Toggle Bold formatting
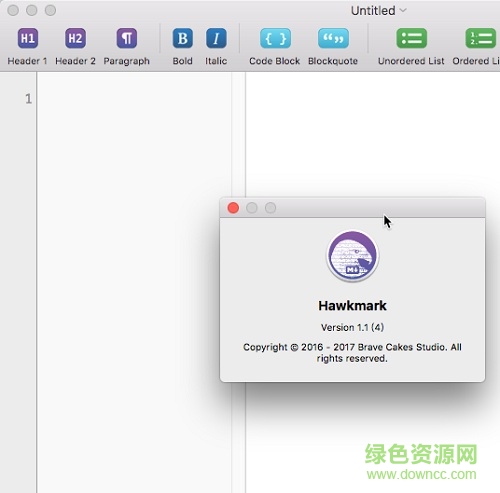 (x=183, y=38)
